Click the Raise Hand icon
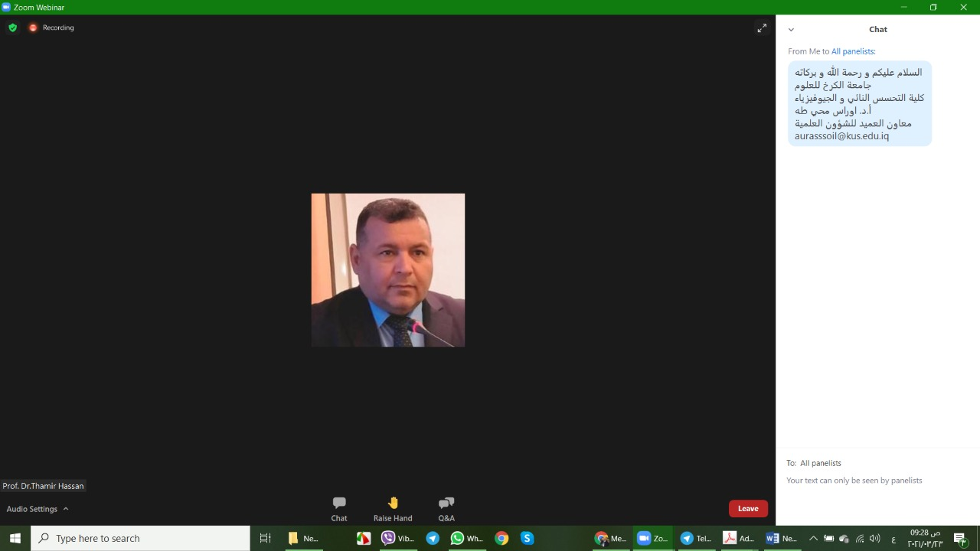This screenshot has height=551, width=980. (393, 508)
